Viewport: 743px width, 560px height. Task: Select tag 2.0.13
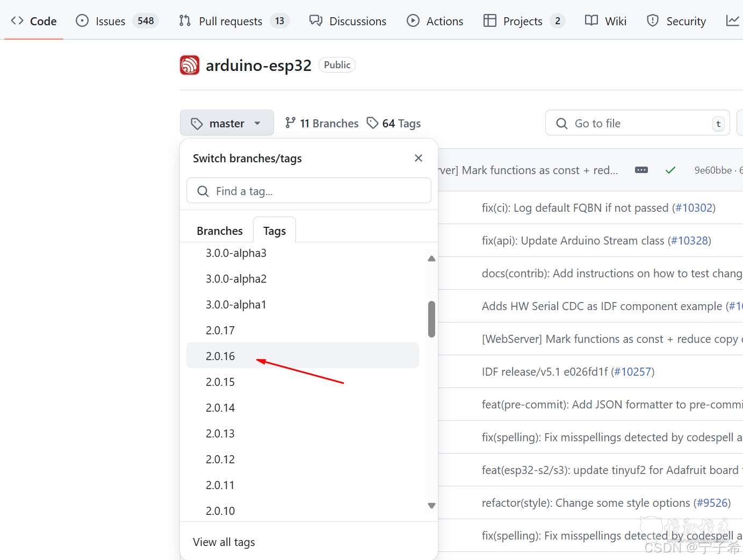click(x=302, y=434)
